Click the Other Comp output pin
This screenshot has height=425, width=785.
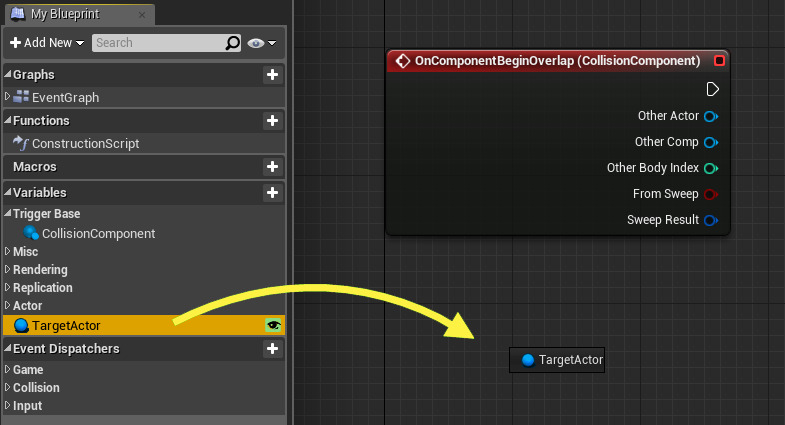[711, 143]
